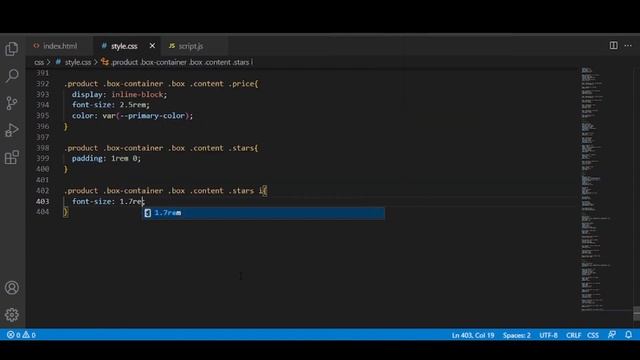Screen dimensions: 640x360
Task: Select the style.css tab
Action: [124, 46]
